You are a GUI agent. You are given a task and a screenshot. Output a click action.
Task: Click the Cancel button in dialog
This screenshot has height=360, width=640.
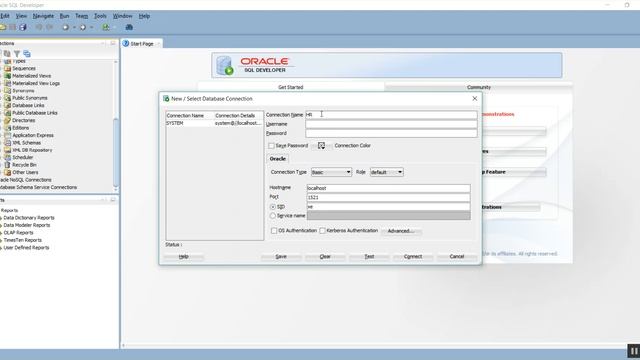pyautogui.click(x=457, y=256)
